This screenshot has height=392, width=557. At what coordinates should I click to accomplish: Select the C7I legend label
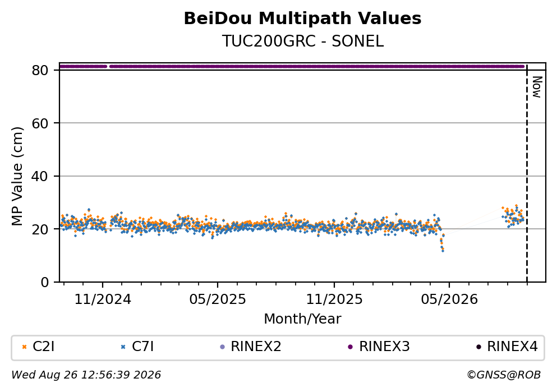(x=142, y=347)
